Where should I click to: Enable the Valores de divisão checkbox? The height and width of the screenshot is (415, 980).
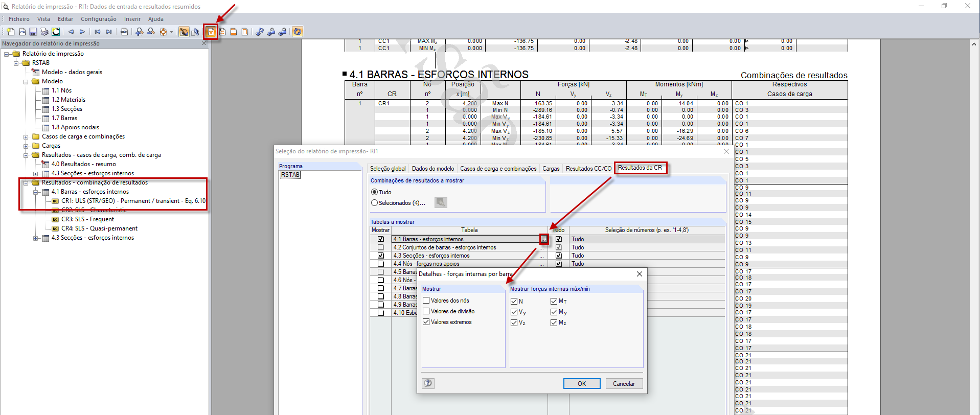426,311
